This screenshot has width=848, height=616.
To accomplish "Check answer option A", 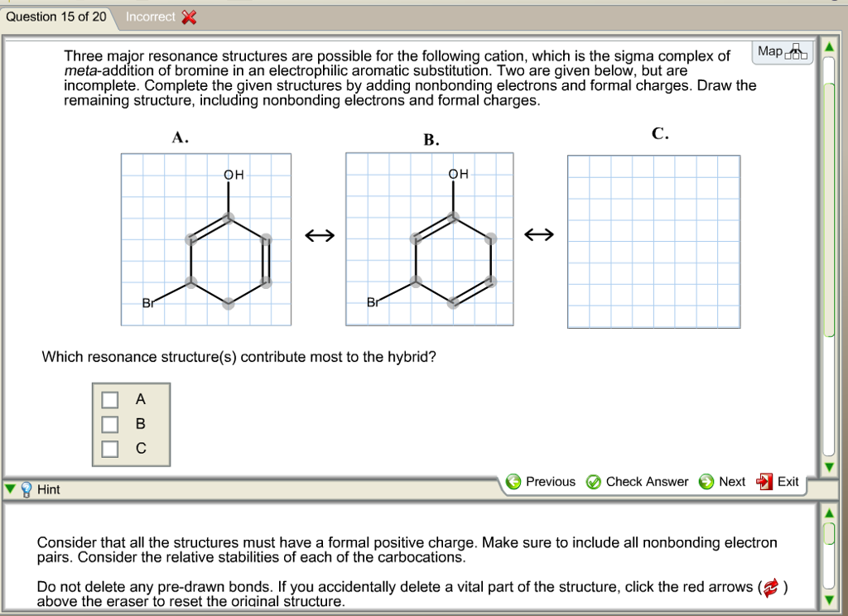I will [x=109, y=399].
